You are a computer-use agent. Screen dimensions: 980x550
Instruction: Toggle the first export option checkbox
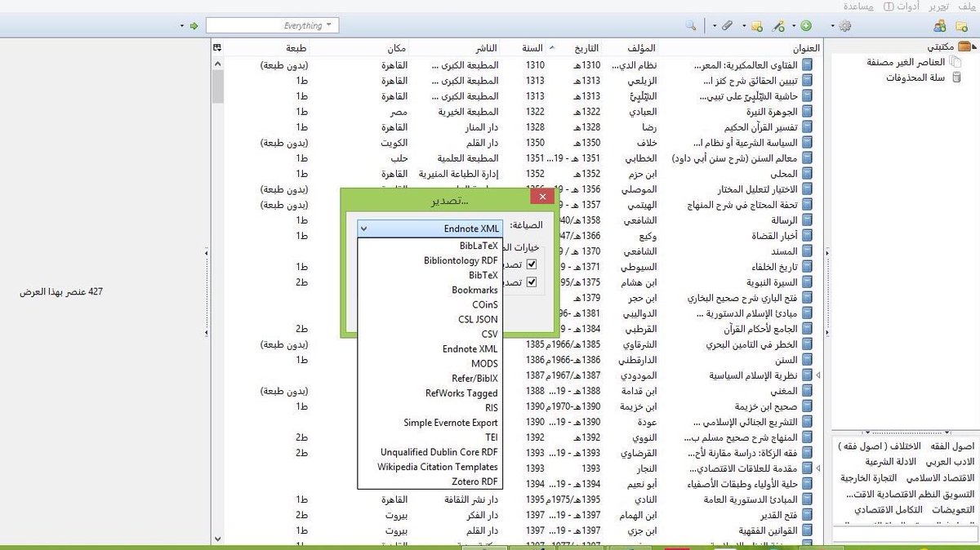click(532, 264)
